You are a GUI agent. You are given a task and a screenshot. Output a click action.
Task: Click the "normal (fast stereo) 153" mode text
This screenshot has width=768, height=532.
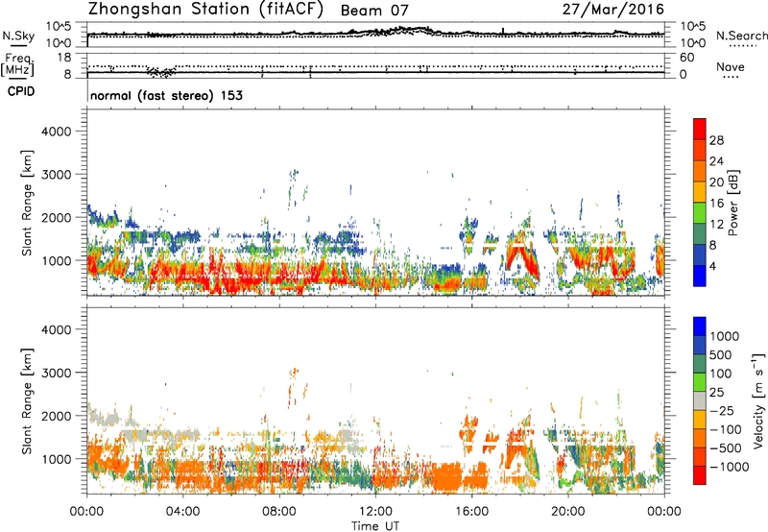[x=166, y=95]
